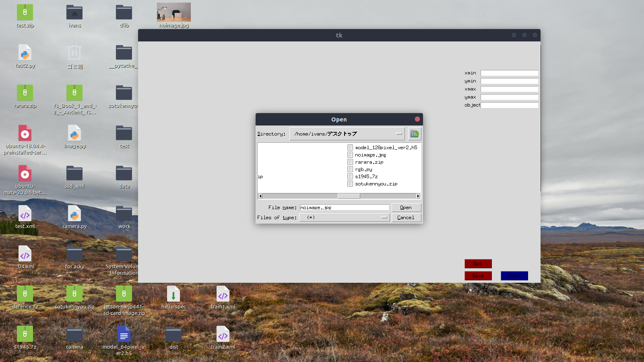This screenshot has width=644, height=362.
Task: Click the ymax entry field
Action: (509, 97)
